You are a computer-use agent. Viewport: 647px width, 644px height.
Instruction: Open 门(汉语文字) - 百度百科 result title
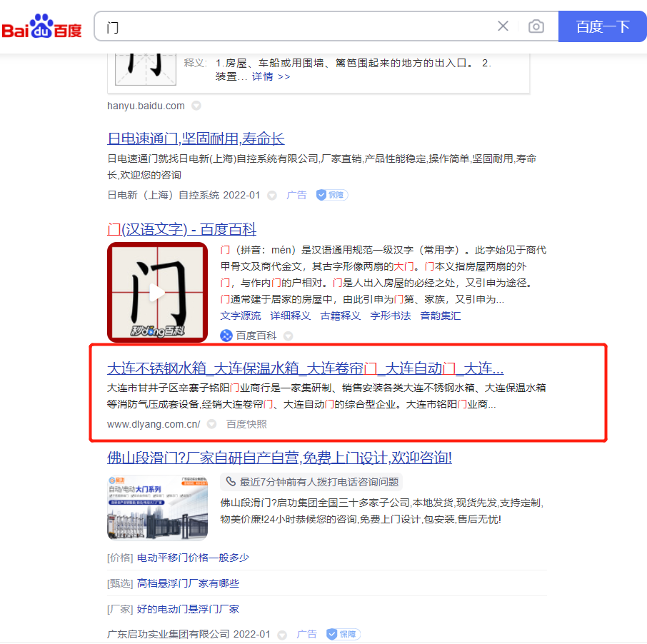pyautogui.click(x=182, y=229)
